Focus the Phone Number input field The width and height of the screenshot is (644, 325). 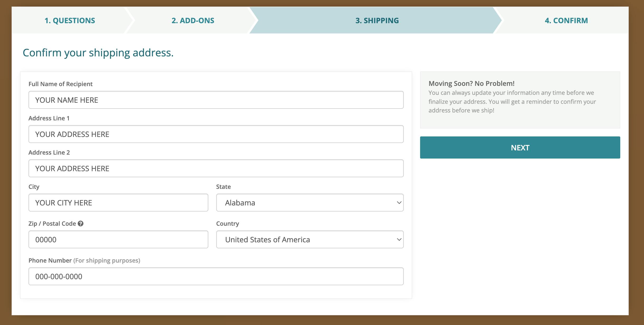[216, 276]
